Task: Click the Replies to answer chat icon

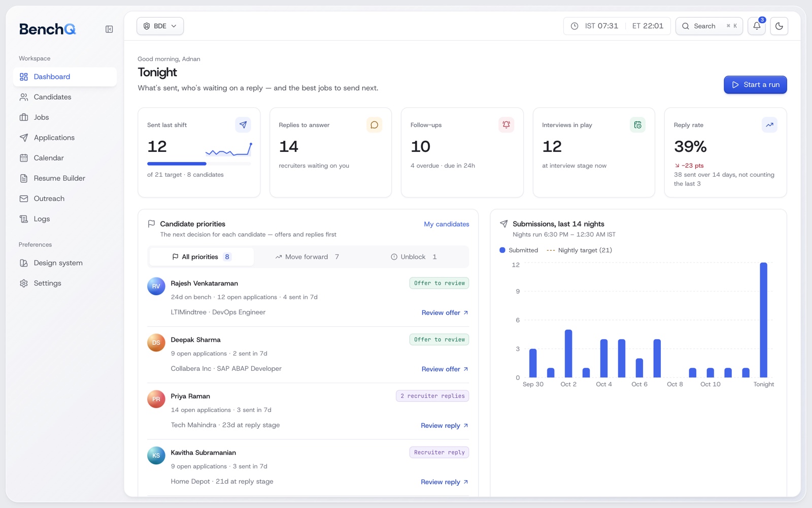Action: pos(374,125)
